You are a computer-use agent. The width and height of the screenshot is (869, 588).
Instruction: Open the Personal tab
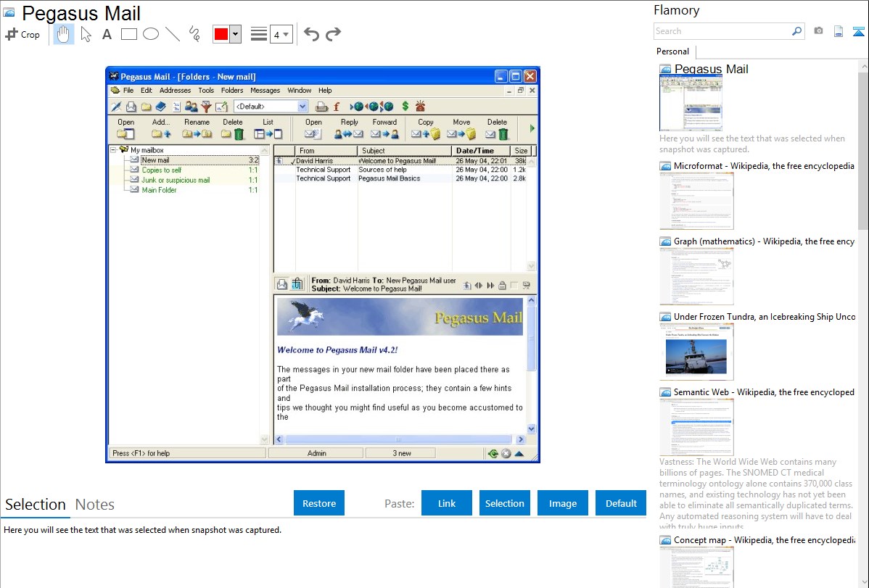[x=672, y=51]
